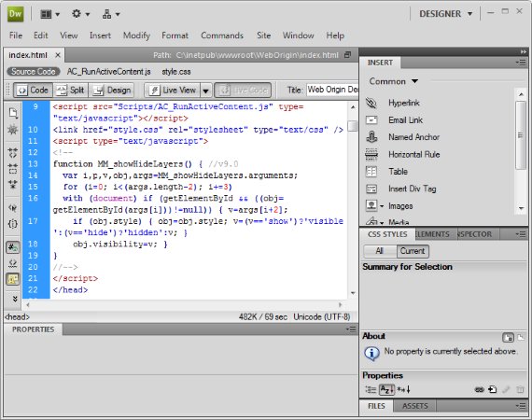Click the Title input field
The image size is (532, 420).
[332, 90]
